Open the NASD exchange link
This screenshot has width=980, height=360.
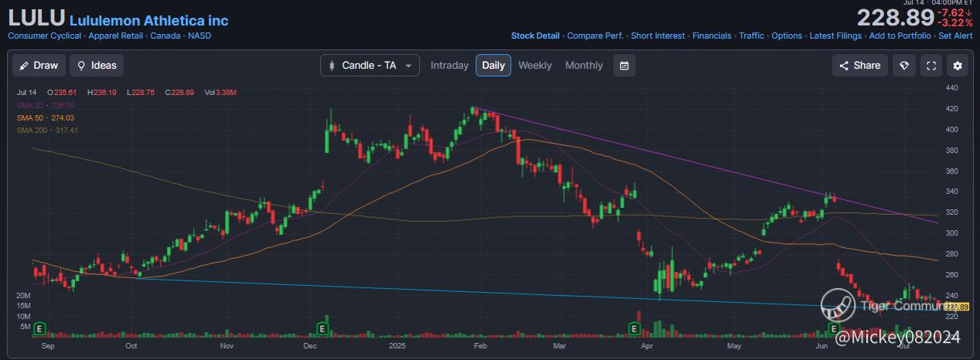tap(199, 36)
